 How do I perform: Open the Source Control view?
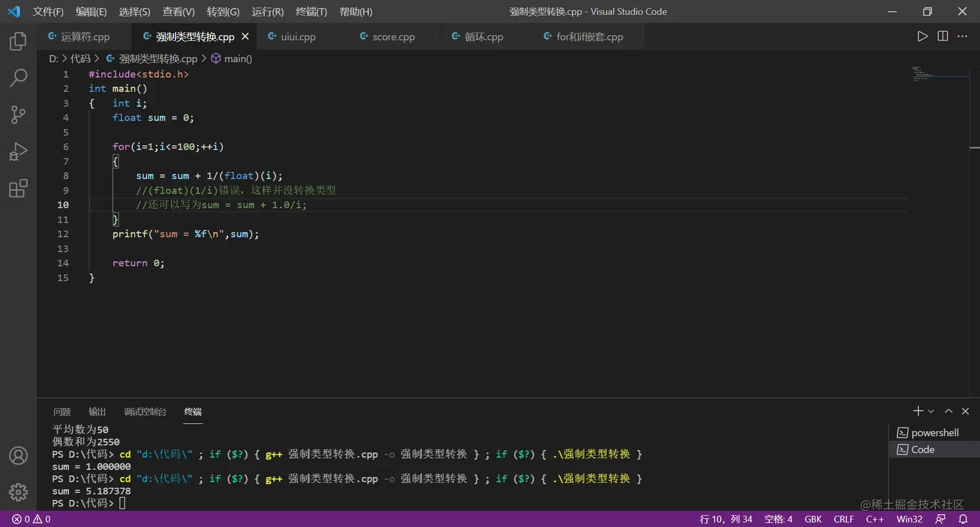17,114
